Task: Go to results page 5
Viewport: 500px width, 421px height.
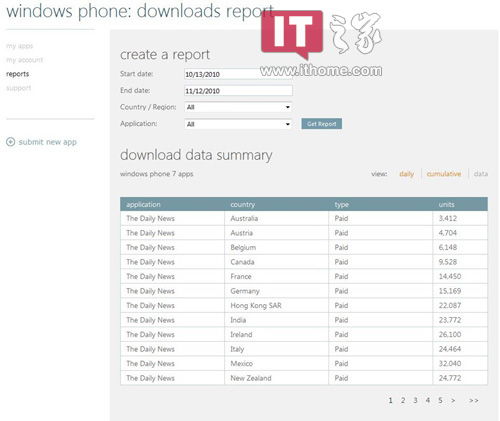Action: (440, 400)
